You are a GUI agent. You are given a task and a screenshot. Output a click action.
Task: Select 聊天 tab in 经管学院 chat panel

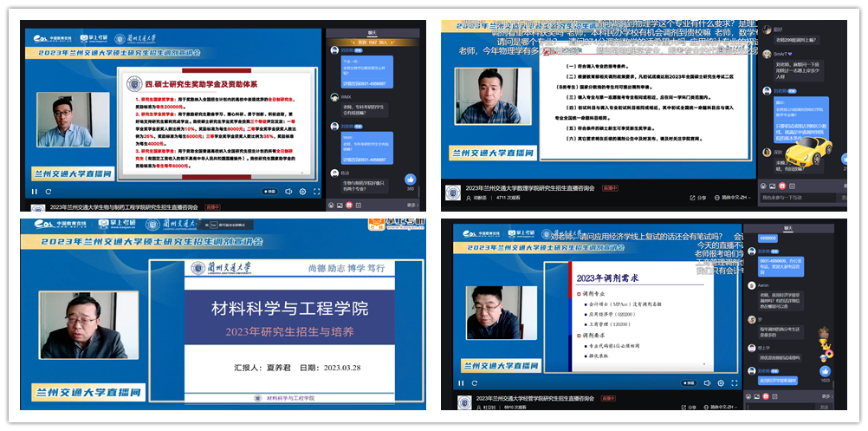coord(789,229)
